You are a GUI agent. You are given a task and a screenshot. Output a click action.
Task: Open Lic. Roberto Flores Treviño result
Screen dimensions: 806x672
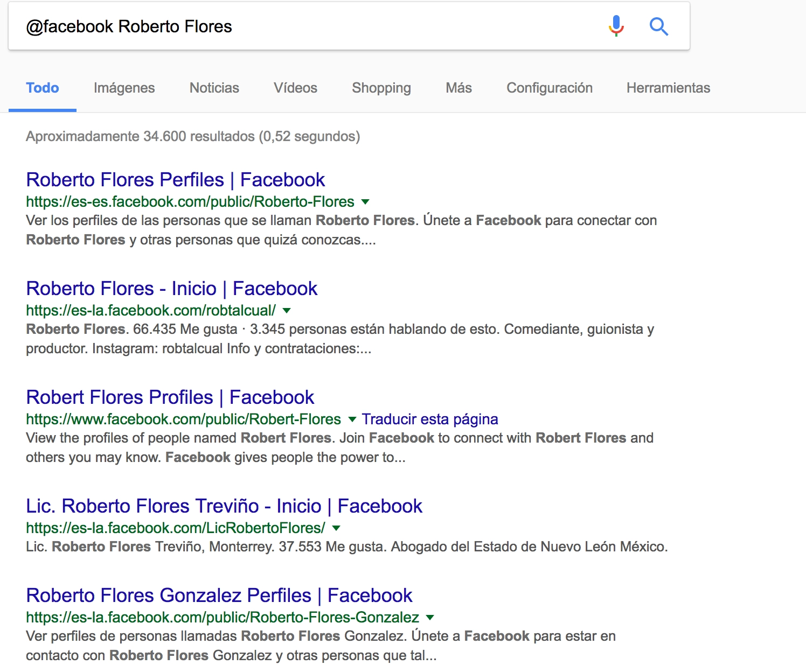[224, 506]
